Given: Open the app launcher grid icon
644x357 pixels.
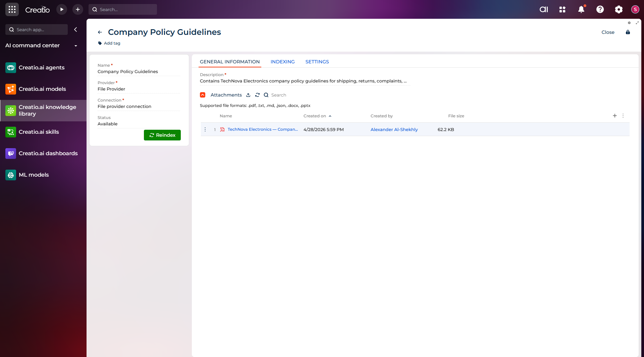Looking at the screenshot, I should [12, 9].
